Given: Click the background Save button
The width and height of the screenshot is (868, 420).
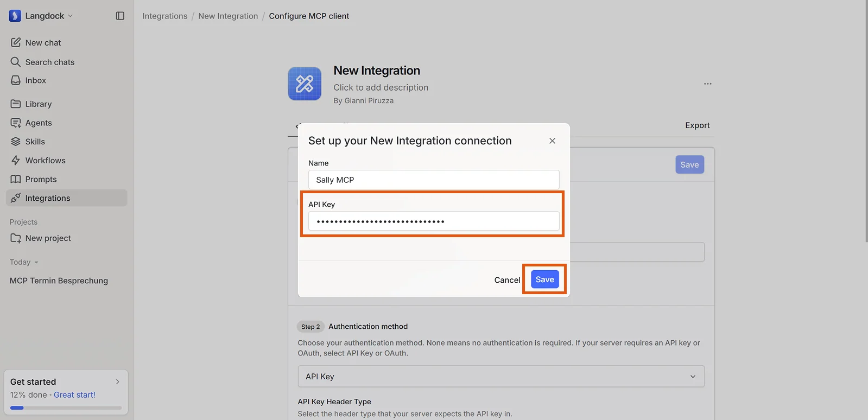Looking at the screenshot, I should point(689,165).
